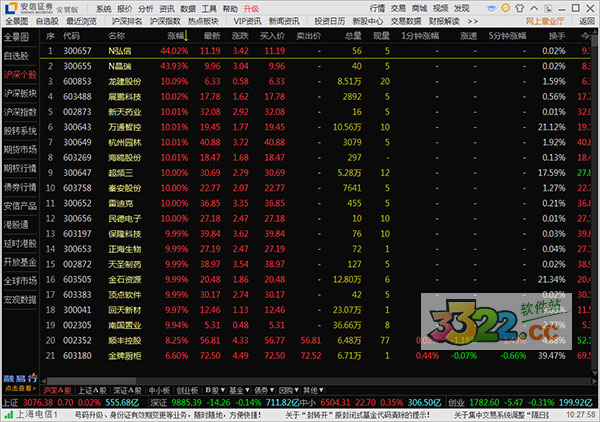Image resolution: width=600 pixels, height=422 pixels.
Task: Sort by the 总量 column header
Action: (x=353, y=36)
